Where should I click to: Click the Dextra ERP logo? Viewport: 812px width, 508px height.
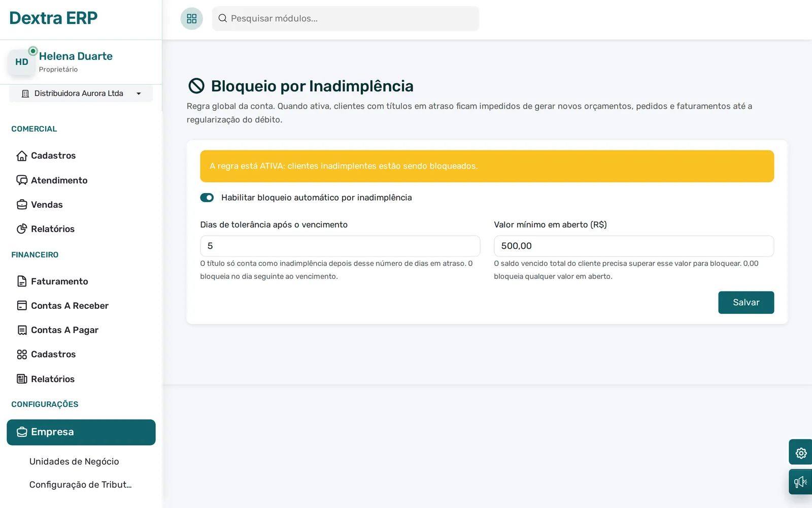pos(53,18)
